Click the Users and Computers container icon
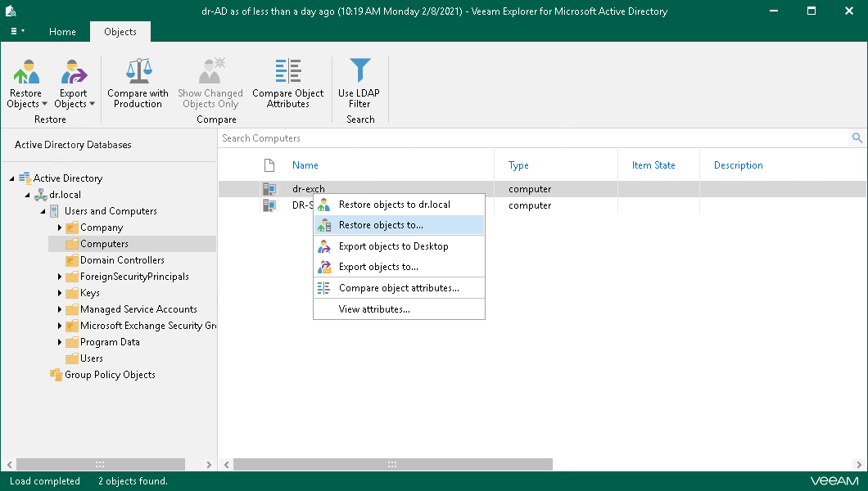 click(54, 211)
